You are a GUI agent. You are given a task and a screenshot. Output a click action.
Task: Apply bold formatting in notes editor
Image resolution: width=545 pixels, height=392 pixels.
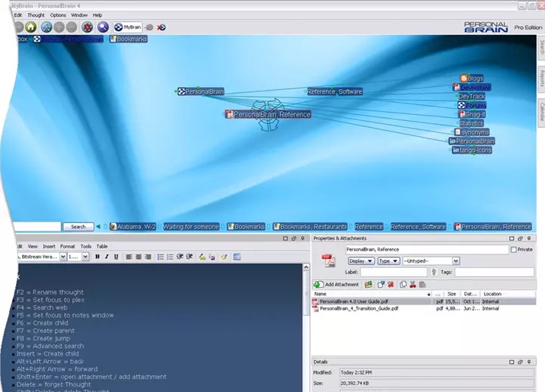[97, 257]
